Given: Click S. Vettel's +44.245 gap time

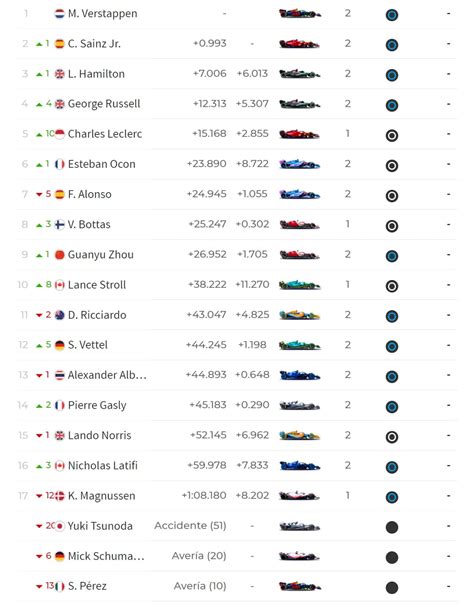Looking at the screenshot, I should pos(206,345).
